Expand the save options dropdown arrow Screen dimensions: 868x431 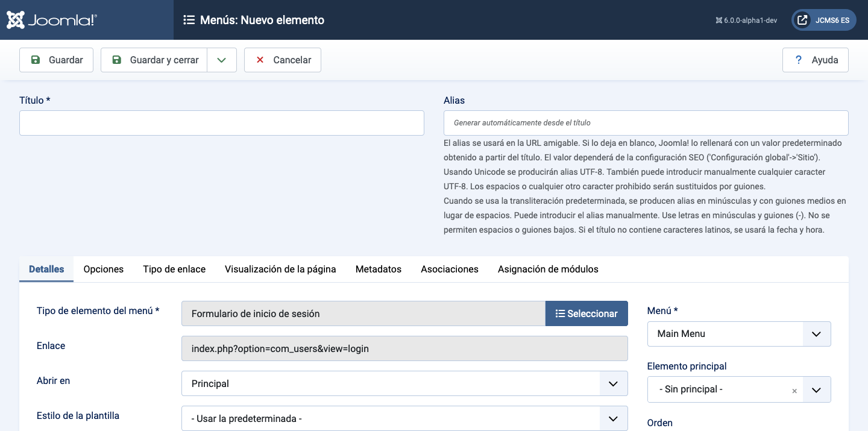(x=222, y=60)
